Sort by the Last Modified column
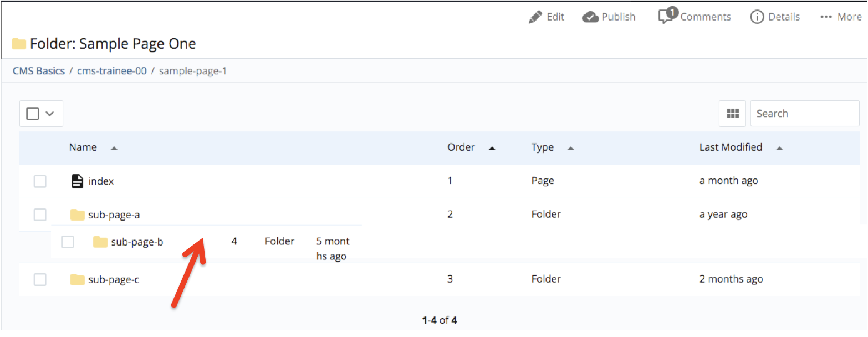The height and width of the screenshot is (337, 868). tap(731, 147)
